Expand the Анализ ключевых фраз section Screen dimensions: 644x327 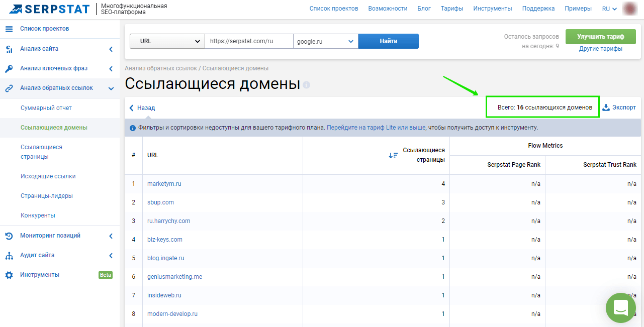point(111,69)
